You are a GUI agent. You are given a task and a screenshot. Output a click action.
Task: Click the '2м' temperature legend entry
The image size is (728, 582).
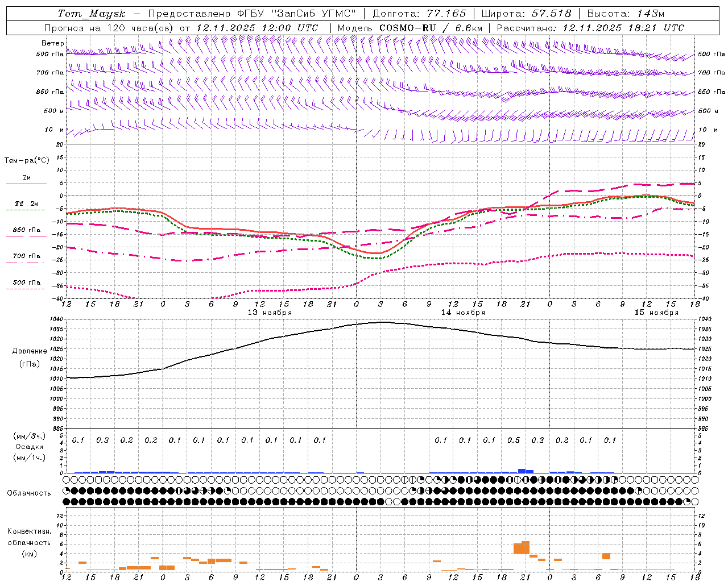click(x=27, y=177)
